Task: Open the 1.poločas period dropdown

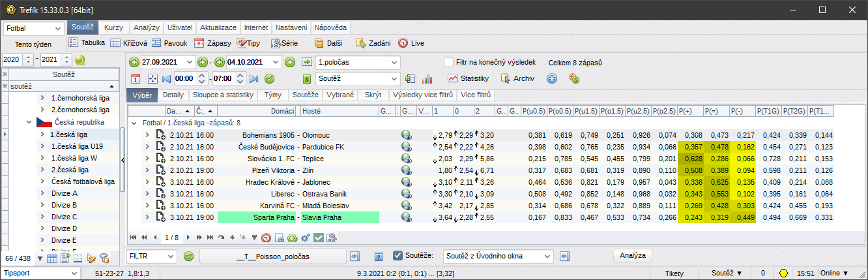Action: click(357, 62)
